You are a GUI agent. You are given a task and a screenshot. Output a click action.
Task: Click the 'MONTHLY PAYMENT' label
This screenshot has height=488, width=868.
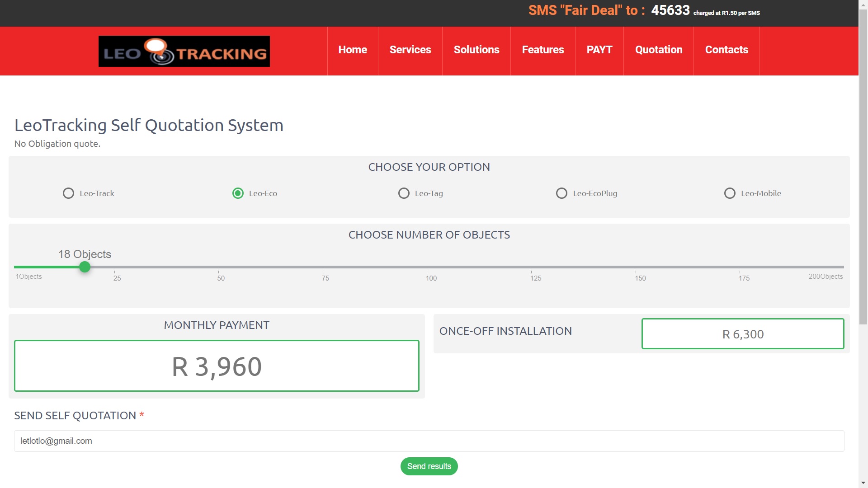(x=217, y=325)
